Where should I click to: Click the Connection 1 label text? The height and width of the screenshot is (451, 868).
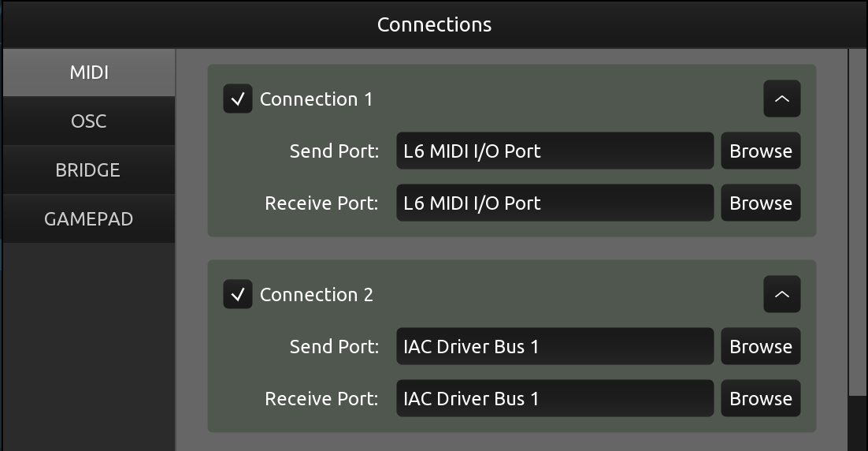click(x=316, y=99)
